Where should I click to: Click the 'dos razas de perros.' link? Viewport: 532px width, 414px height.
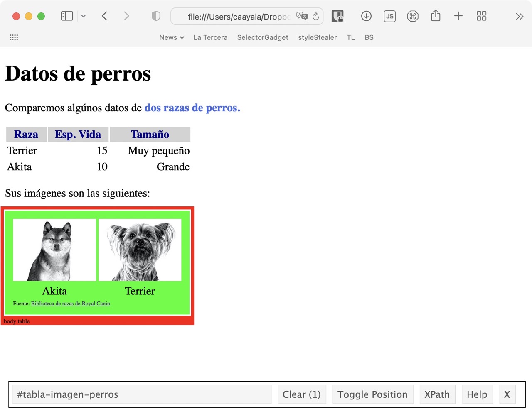[x=192, y=108]
